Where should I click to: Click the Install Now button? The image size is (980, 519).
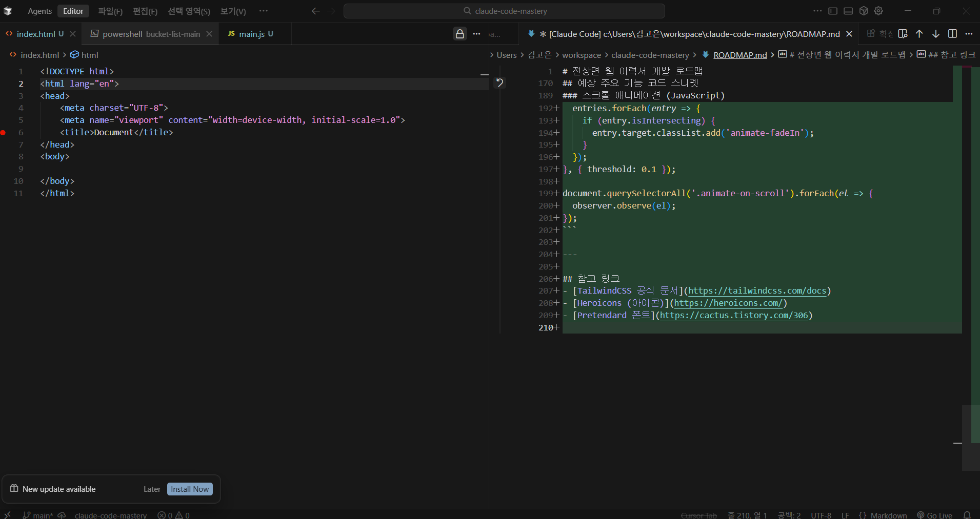coord(190,489)
